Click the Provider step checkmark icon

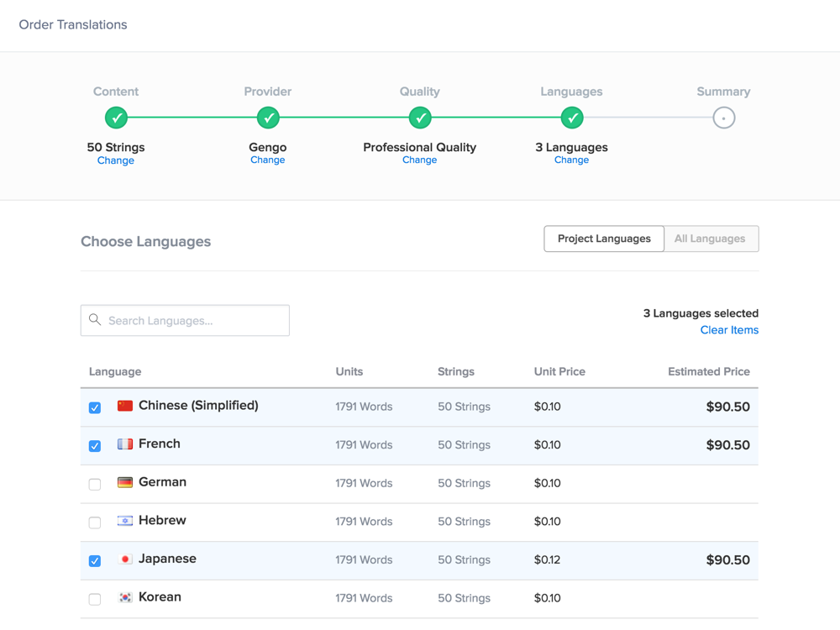[268, 118]
